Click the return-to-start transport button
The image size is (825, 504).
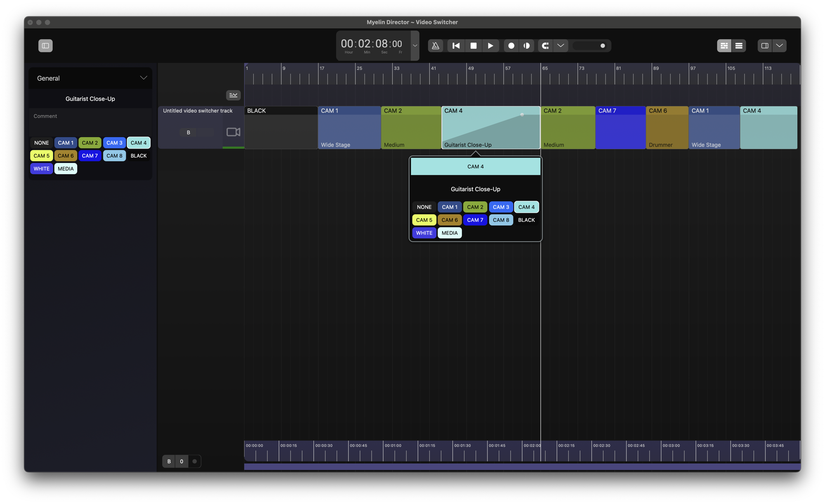pyautogui.click(x=456, y=46)
